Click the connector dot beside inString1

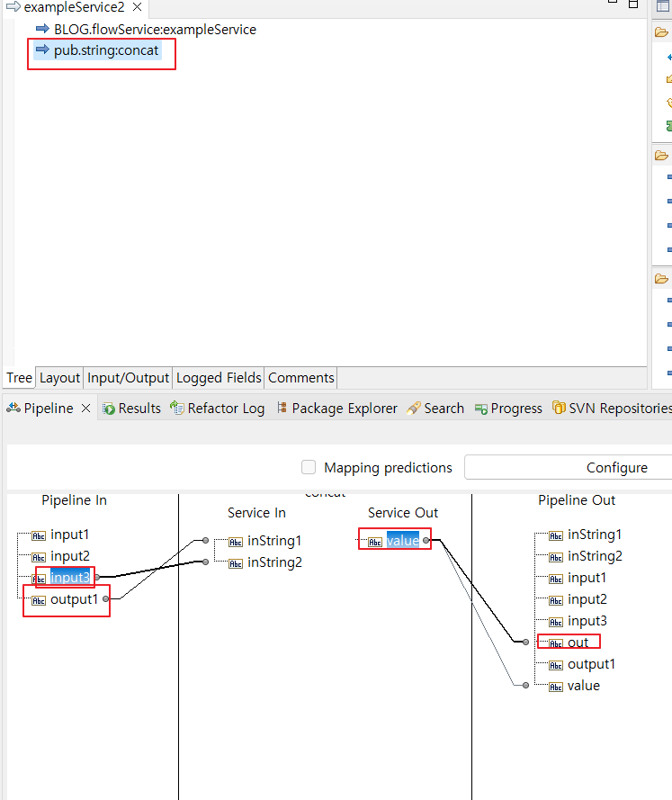point(205,540)
